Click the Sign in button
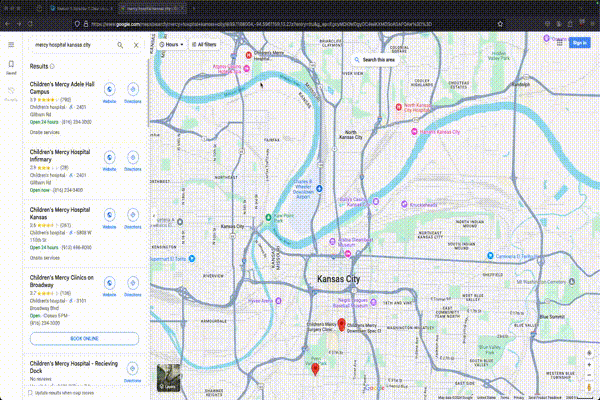 point(579,42)
